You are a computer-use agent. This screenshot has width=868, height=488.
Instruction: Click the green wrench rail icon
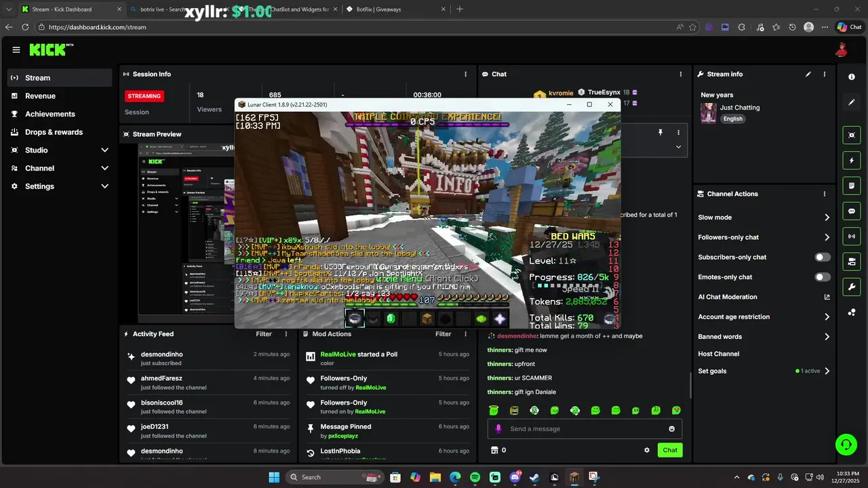click(852, 287)
